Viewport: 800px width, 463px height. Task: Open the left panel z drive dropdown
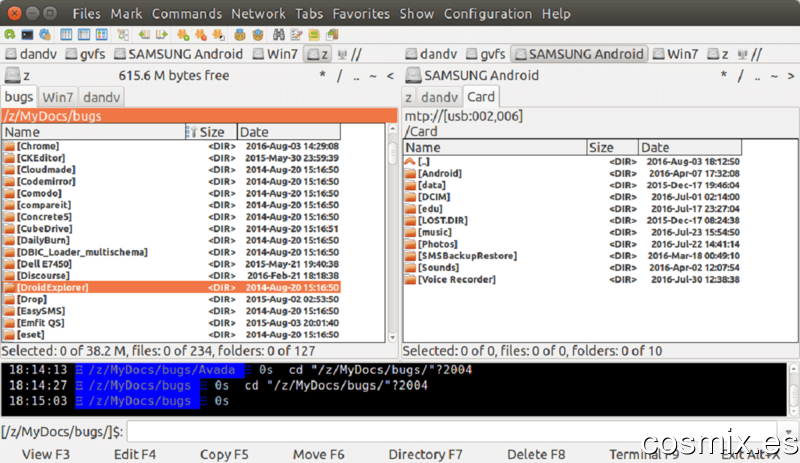tap(17, 76)
